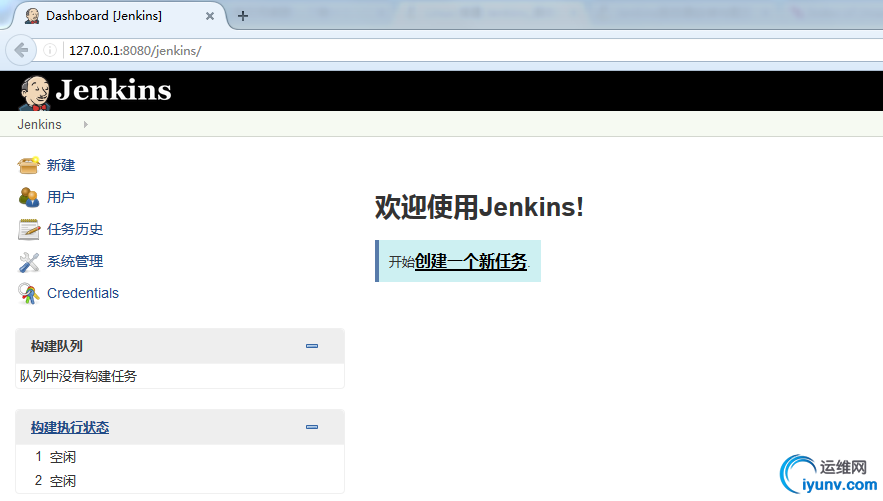Click the site info icon in address bar
This screenshot has height=501, width=883.
pos(50,50)
